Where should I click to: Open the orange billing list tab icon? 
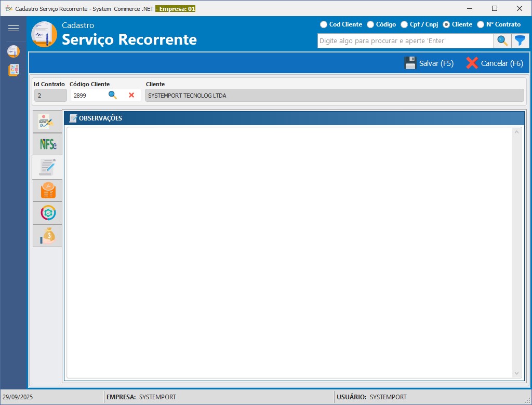[47, 190]
